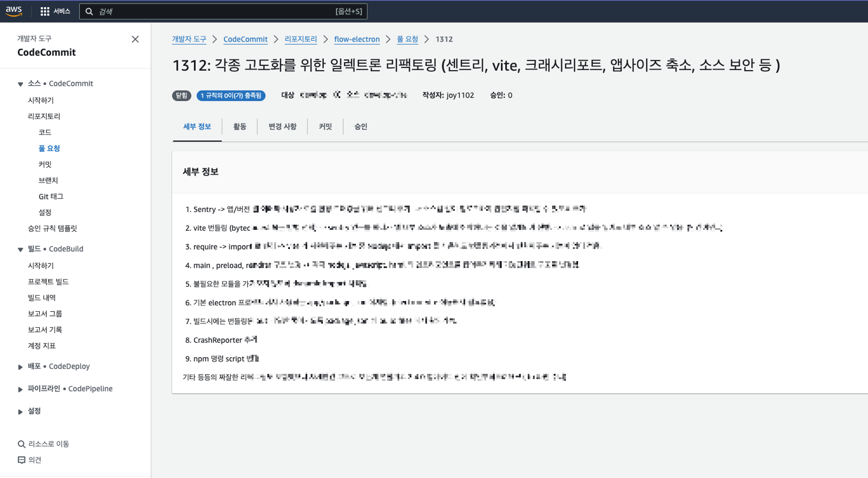This screenshot has width=868, height=478.
Task: Expand the 설정 section in sidebar
Action: (x=20, y=412)
